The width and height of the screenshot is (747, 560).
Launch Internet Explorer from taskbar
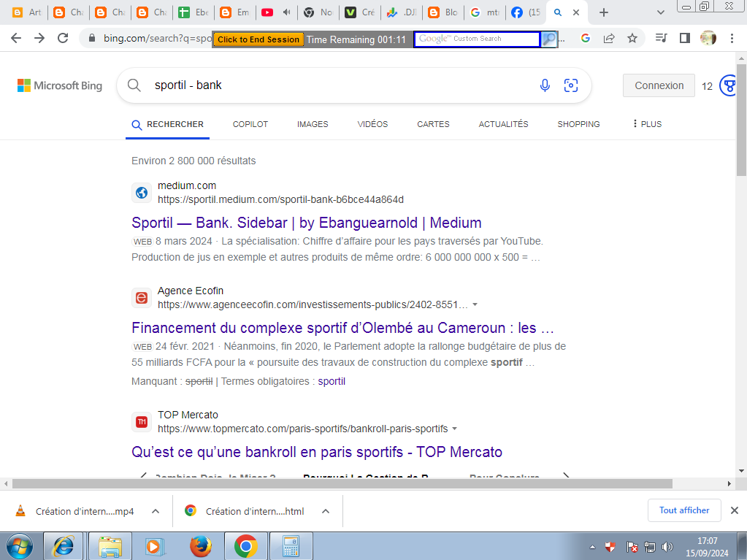pos(63,546)
